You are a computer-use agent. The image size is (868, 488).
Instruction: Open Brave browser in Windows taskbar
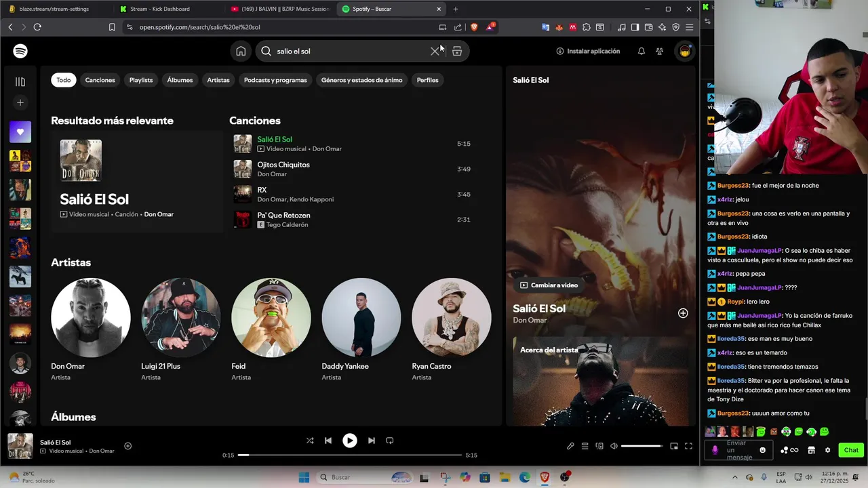tap(545, 477)
